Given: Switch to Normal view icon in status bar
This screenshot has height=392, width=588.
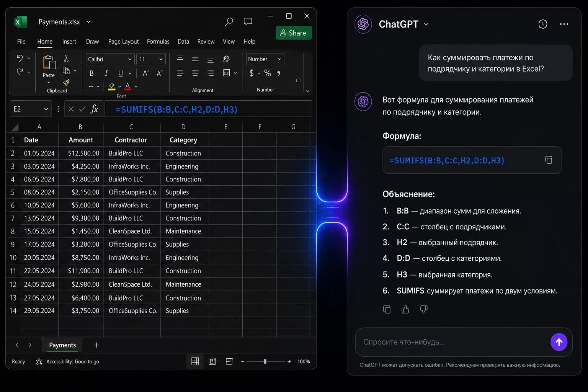Looking at the screenshot, I should [195, 361].
